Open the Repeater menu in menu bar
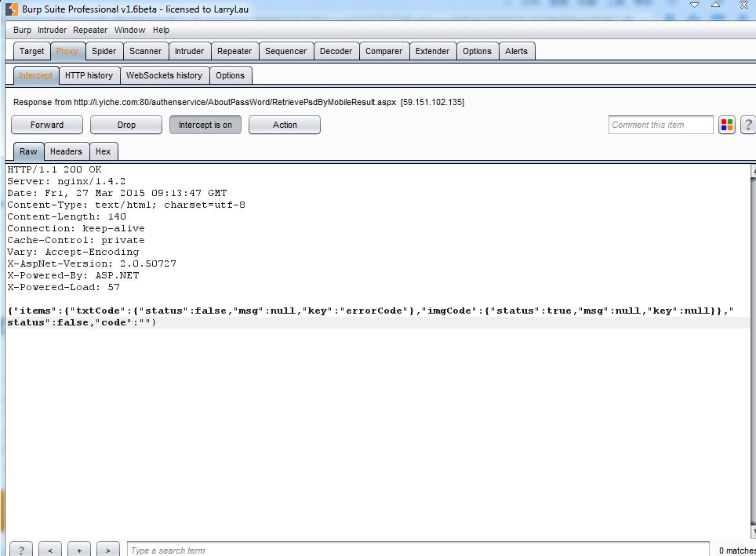756x556 pixels. [x=90, y=30]
